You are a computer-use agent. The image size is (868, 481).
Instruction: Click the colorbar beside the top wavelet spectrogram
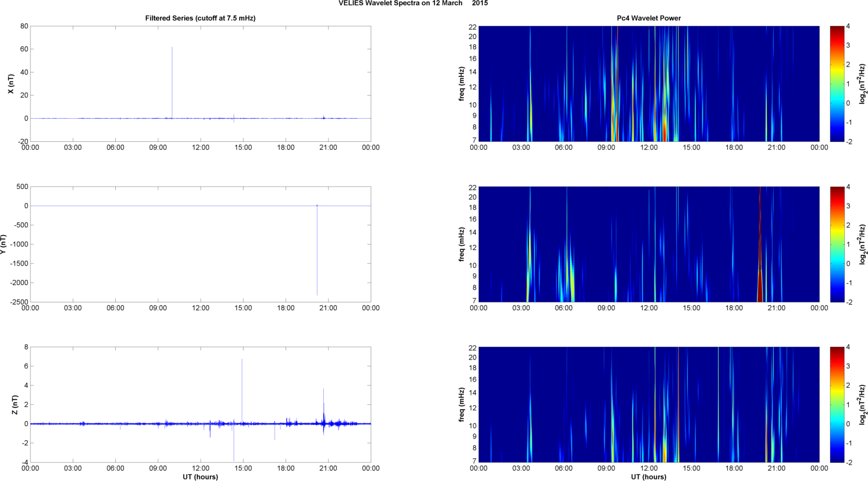tap(837, 84)
